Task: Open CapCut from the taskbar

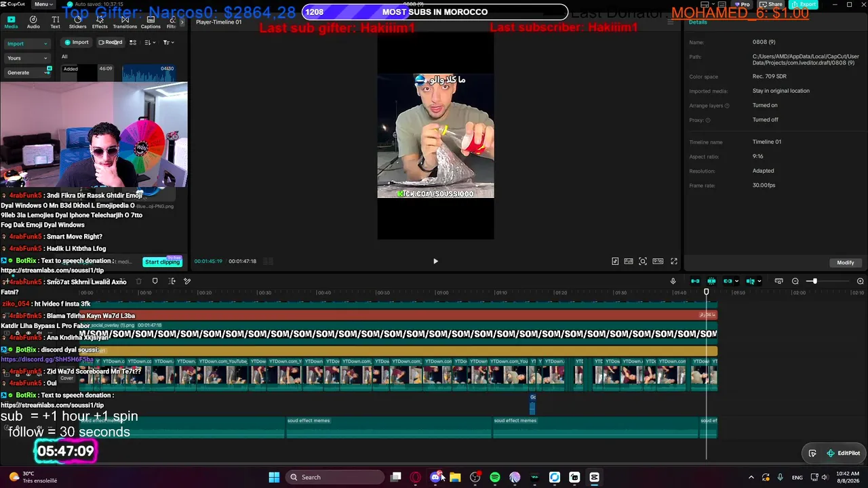Action: [595, 477]
